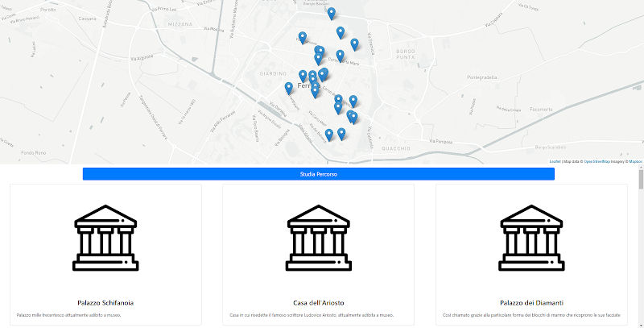Click the Ferrara city label on map
Viewport: 644px width, 328px height.
[x=304, y=85]
